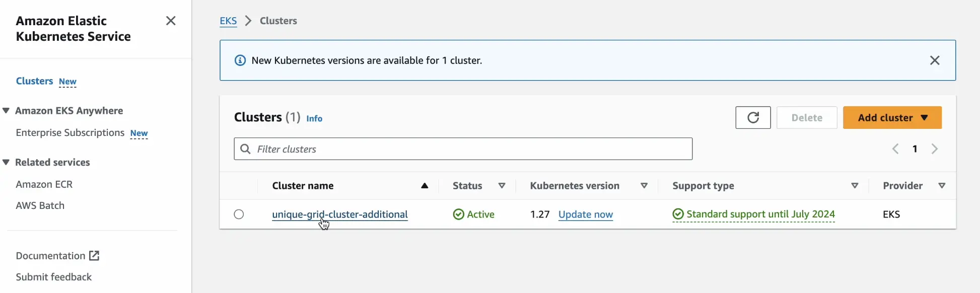The width and height of the screenshot is (980, 293).
Task: Open the Provider column filter
Action: pyautogui.click(x=943, y=185)
